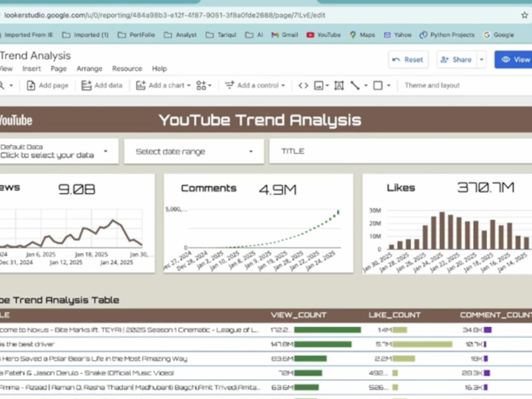Open the Resource menu
The width and height of the screenshot is (532, 399).
tap(127, 69)
